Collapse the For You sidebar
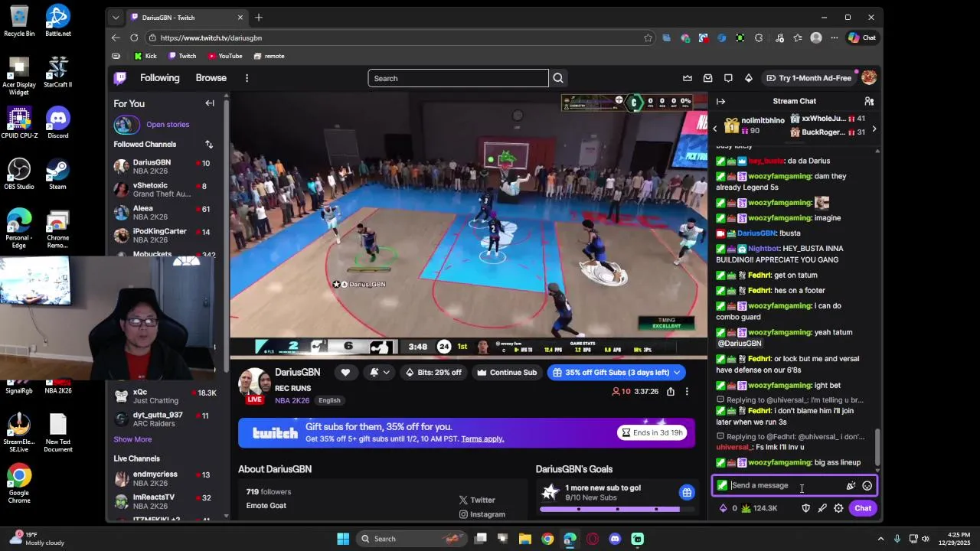The image size is (980, 551). tap(210, 103)
